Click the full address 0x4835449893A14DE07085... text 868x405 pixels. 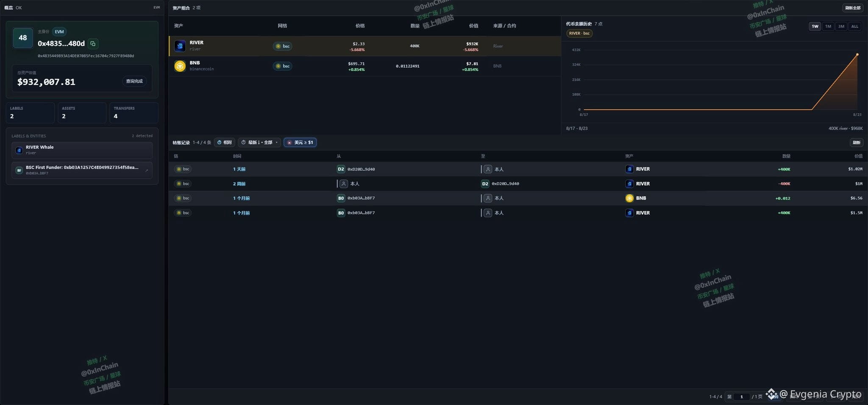pos(86,56)
